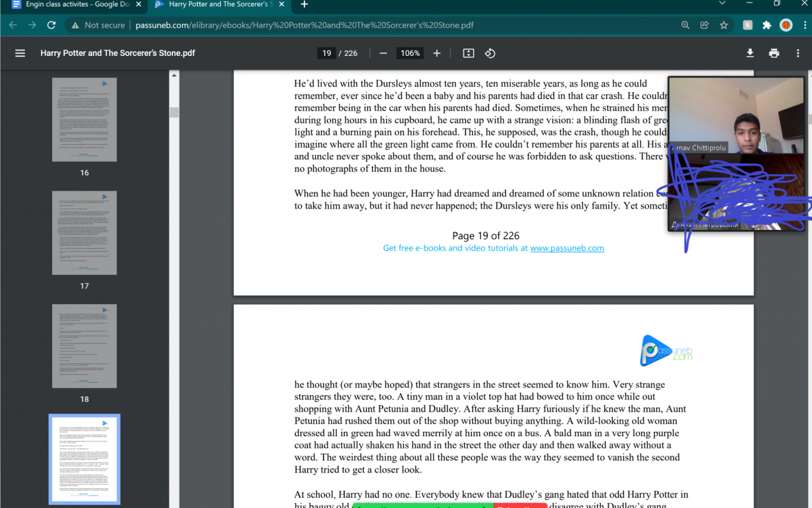Click the 'Page 19 of 226' footer text

[486, 236]
